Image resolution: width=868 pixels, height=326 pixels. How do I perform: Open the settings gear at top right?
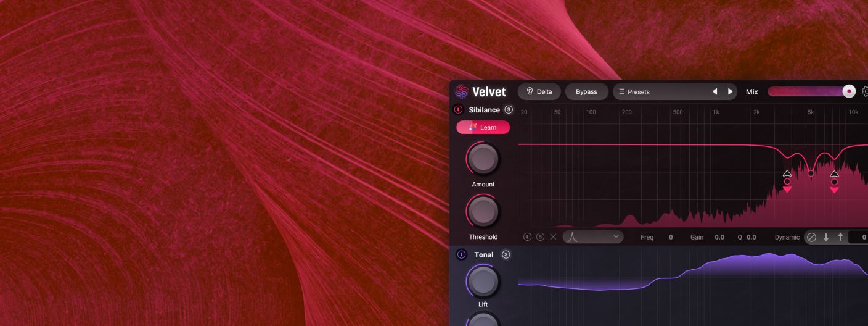[864, 91]
